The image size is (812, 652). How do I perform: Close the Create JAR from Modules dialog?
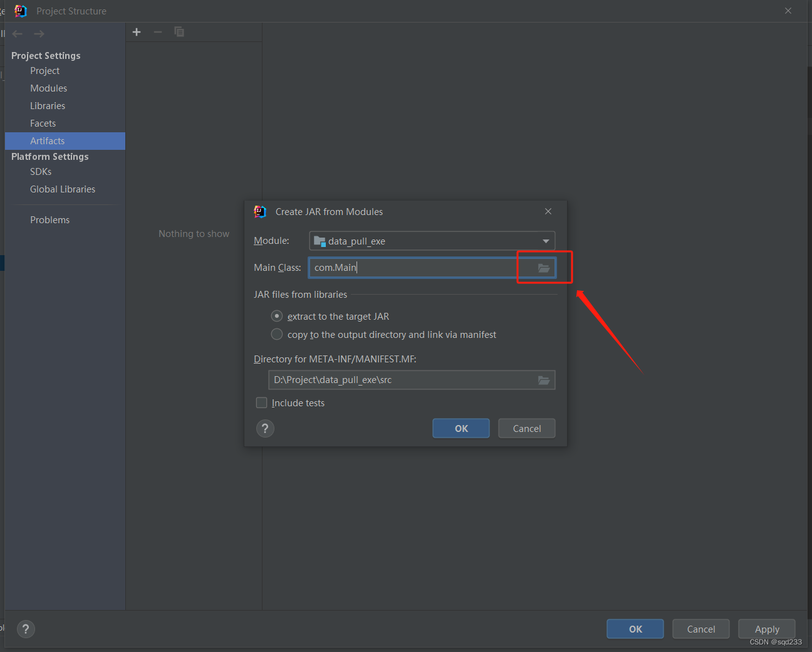[548, 211]
